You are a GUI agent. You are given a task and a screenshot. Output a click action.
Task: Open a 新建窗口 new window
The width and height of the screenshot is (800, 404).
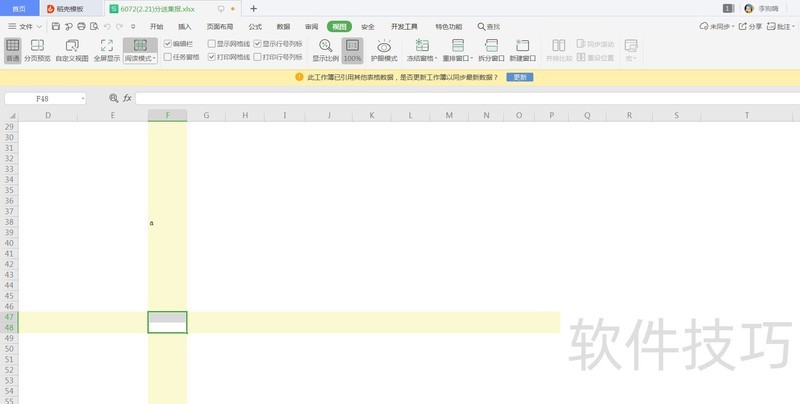[524, 50]
